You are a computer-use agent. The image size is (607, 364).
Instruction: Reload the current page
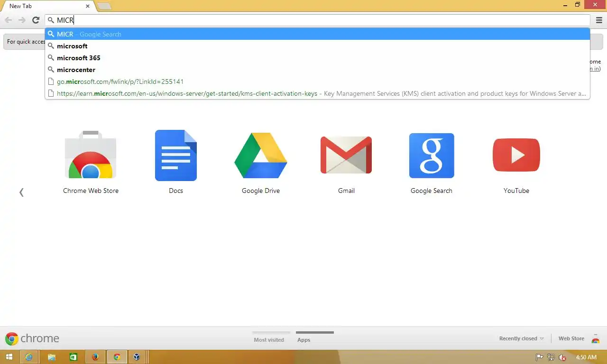[36, 20]
